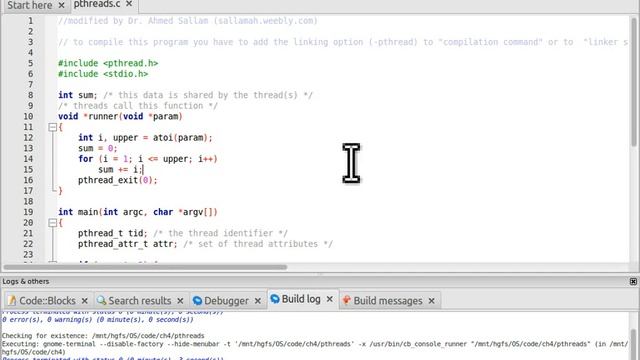Click the 'modified by Dr. Ahmed Sallam' comment
The image size is (640, 360).
click(x=188, y=21)
